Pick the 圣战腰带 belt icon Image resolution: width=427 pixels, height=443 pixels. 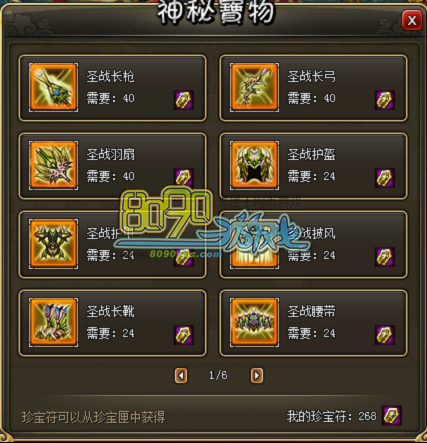click(x=254, y=322)
